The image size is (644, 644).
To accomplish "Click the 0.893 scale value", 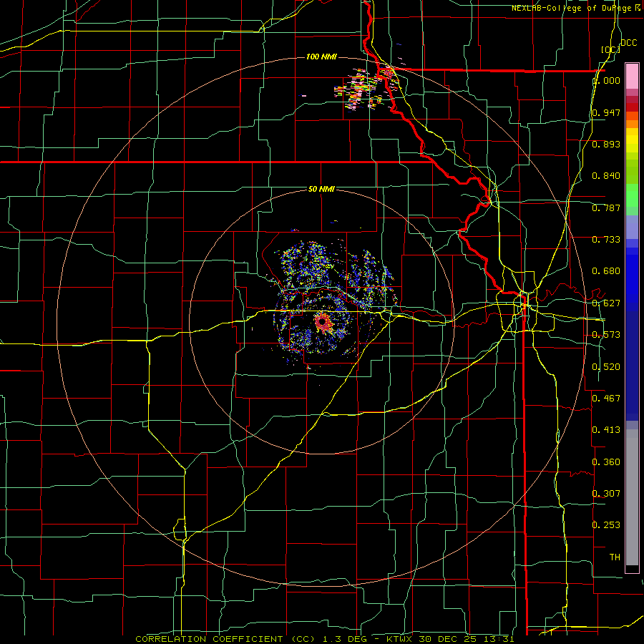I will pyautogui.click(x=606, y=144).
